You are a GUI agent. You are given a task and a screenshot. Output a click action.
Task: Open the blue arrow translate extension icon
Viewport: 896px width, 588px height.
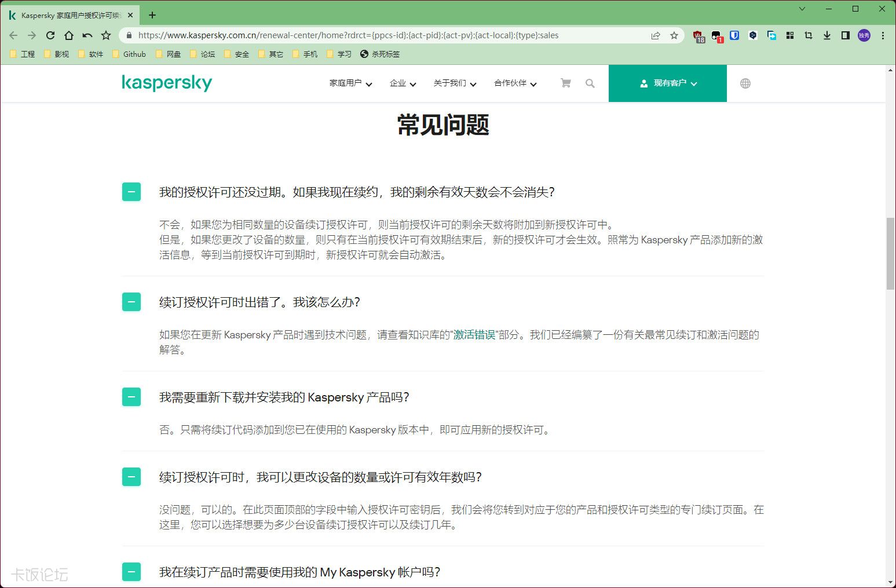771,35
